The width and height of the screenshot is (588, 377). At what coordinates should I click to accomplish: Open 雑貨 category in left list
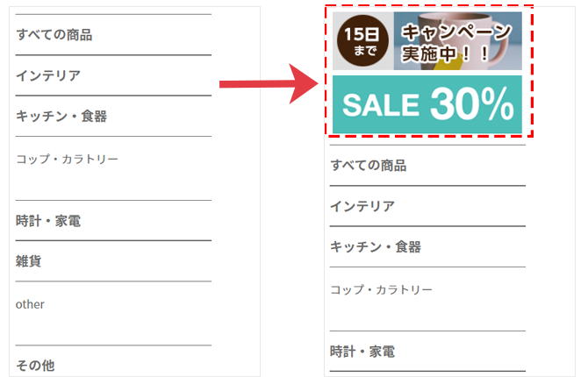[28, 261]
